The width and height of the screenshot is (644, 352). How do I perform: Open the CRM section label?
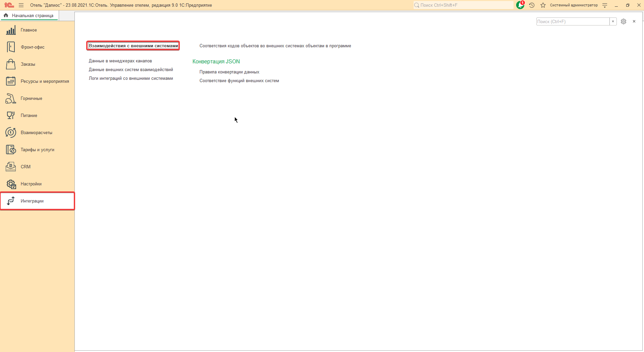25,167
